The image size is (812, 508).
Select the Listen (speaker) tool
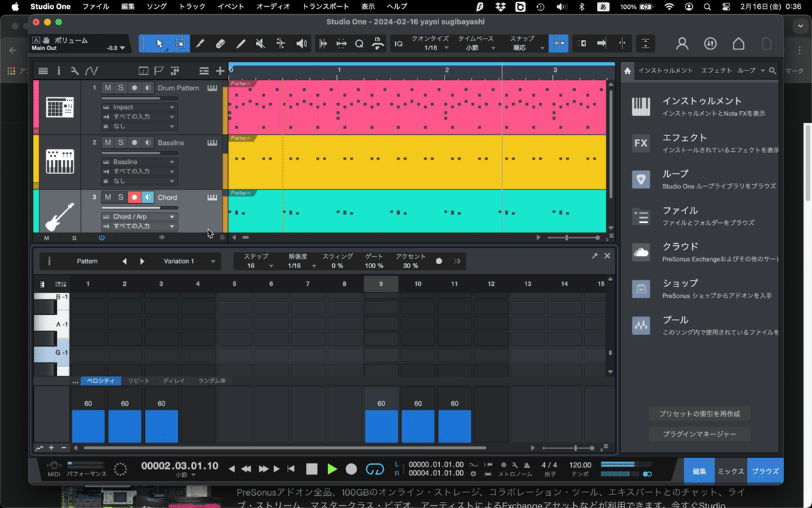click(301, 43)
